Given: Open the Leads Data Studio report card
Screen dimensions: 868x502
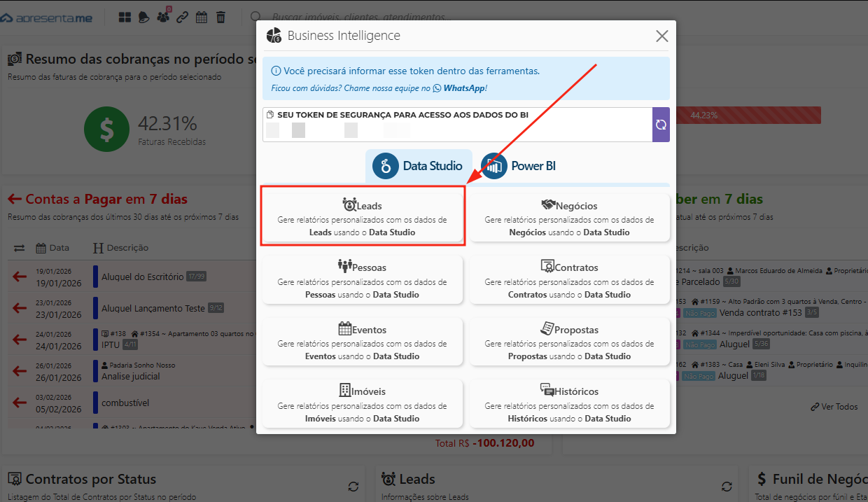Looking at the screenshot, I should 363,218.
